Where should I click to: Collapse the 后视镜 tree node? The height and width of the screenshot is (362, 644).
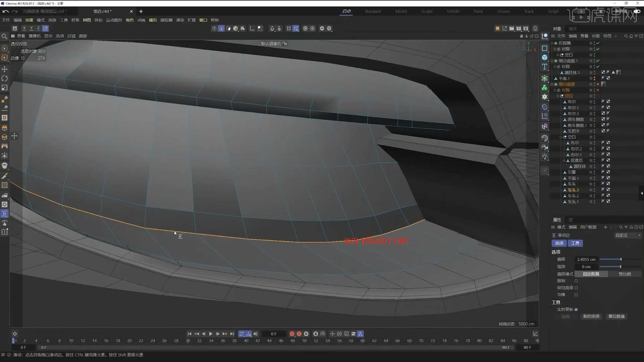pyautogui.click(x=552, y=43)
